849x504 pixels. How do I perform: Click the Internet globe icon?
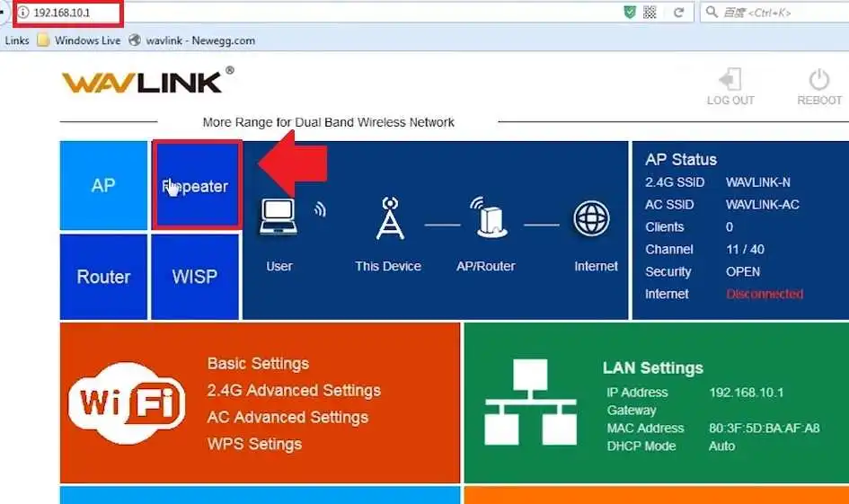(x=591, y=218)
